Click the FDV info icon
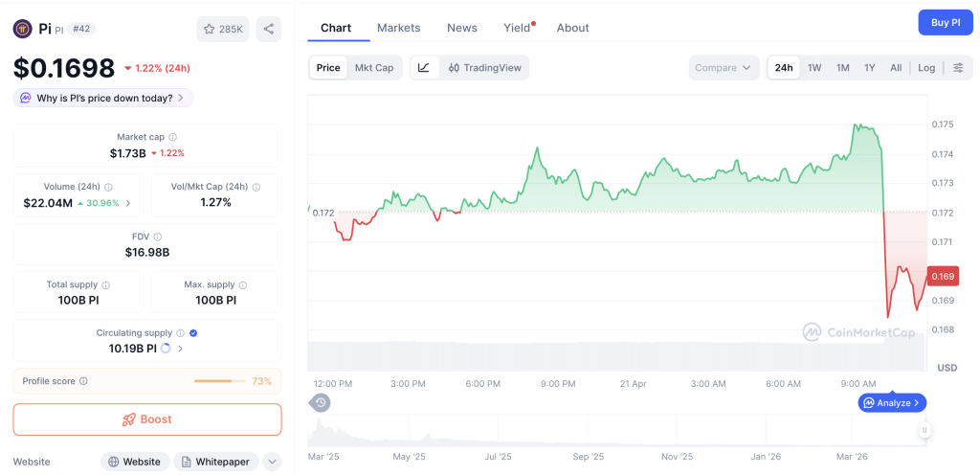The width and height of the screenshot is (980, 475). (x=158, y=237)
